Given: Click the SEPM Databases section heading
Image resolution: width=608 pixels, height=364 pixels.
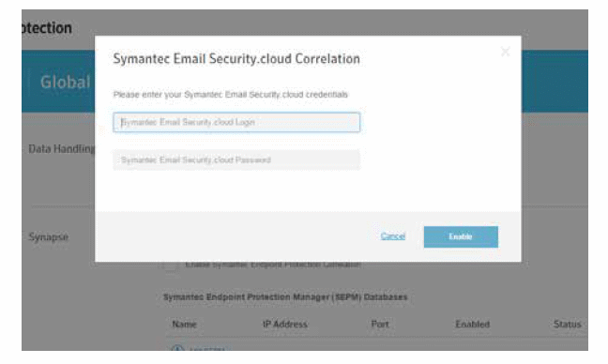Looking at the screenshot, I should (285, 297).
